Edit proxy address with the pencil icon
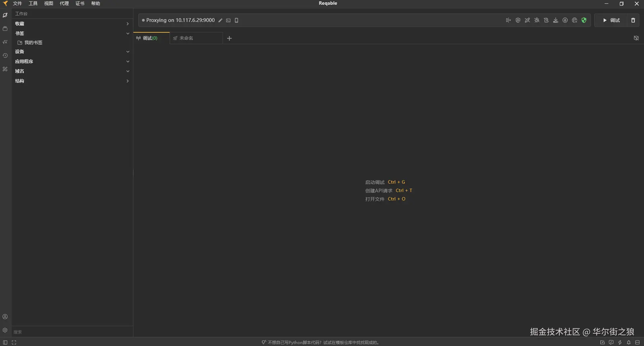Image resolution: width=644 pixels, height=346 pixels. coord(220,20)
